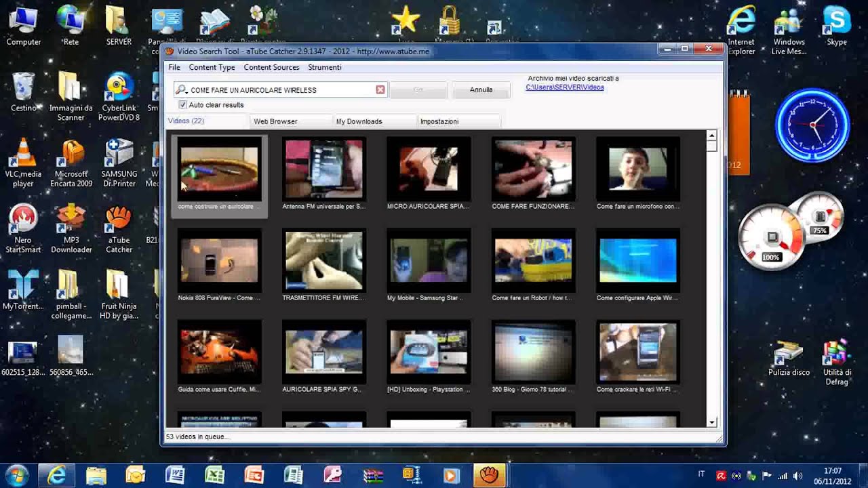Click the analog clock desktop gadget
868x488 pixels.
[x=812, y=125]
